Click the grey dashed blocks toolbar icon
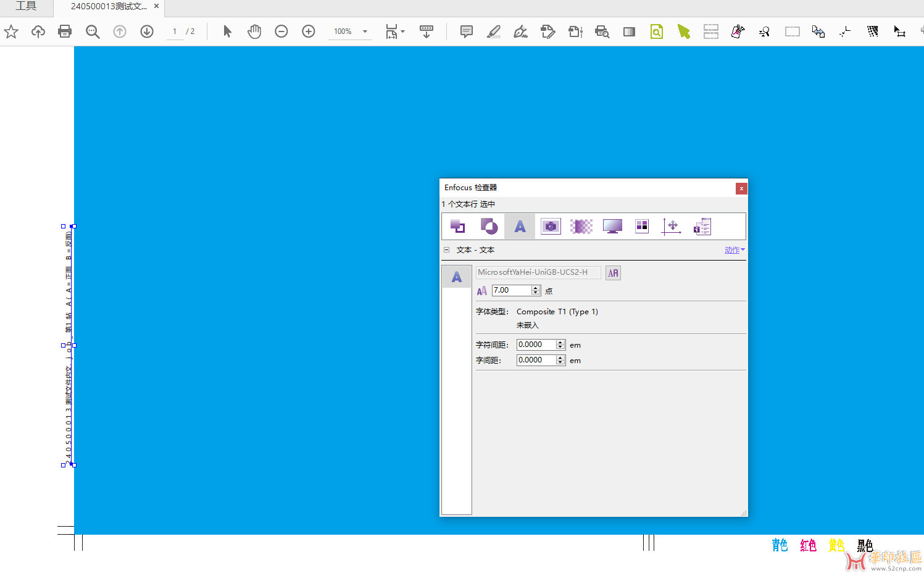 (711, 31)
